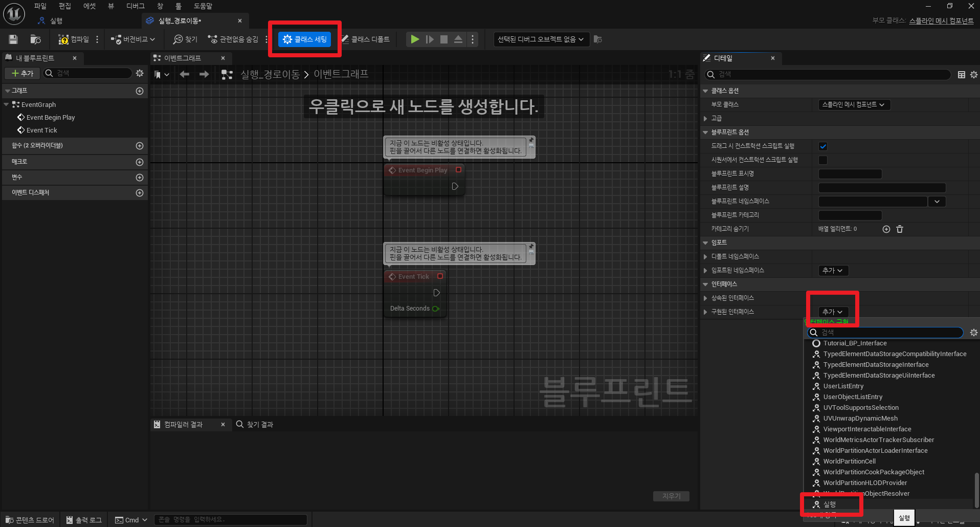Open the 도움말 menu

point(203,6)
